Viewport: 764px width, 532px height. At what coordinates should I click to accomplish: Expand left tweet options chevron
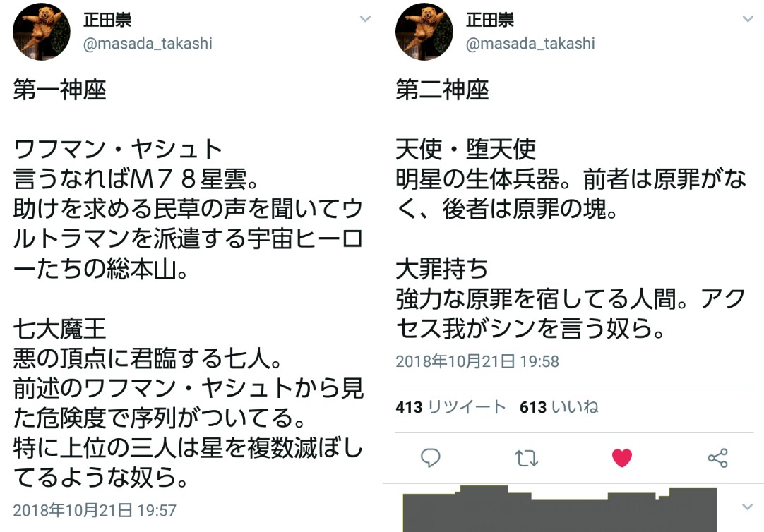(x=365, y=19)
